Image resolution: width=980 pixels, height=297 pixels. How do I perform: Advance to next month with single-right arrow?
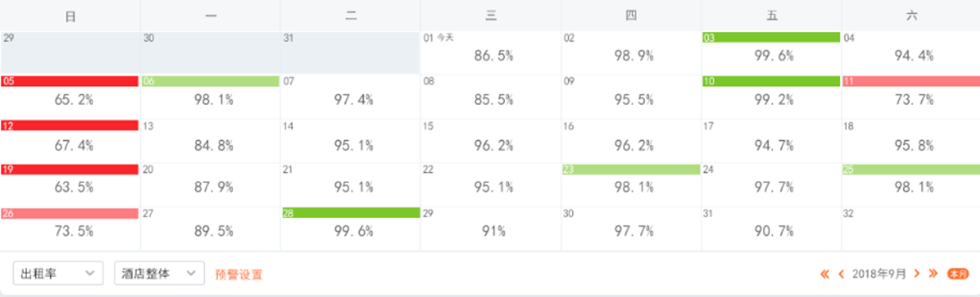click(916, 274)
